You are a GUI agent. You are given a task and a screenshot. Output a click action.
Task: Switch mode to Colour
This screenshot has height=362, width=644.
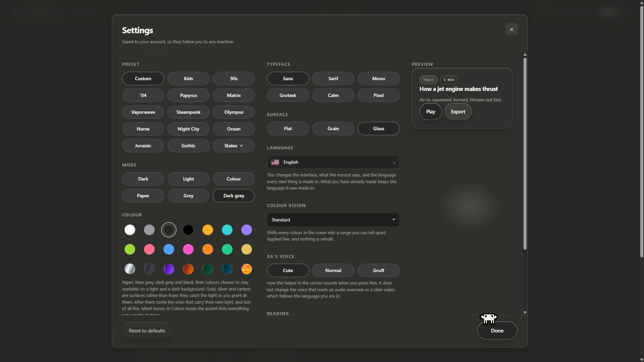(234, 179)
